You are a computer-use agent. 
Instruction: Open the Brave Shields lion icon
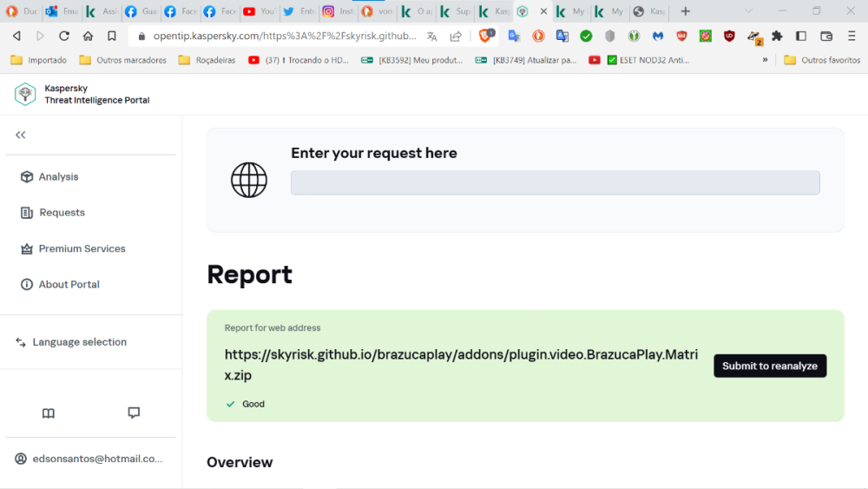[485, 36]
